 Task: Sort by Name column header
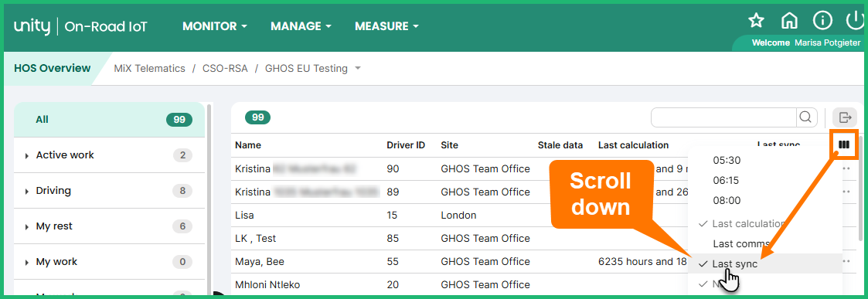[248, 145]
